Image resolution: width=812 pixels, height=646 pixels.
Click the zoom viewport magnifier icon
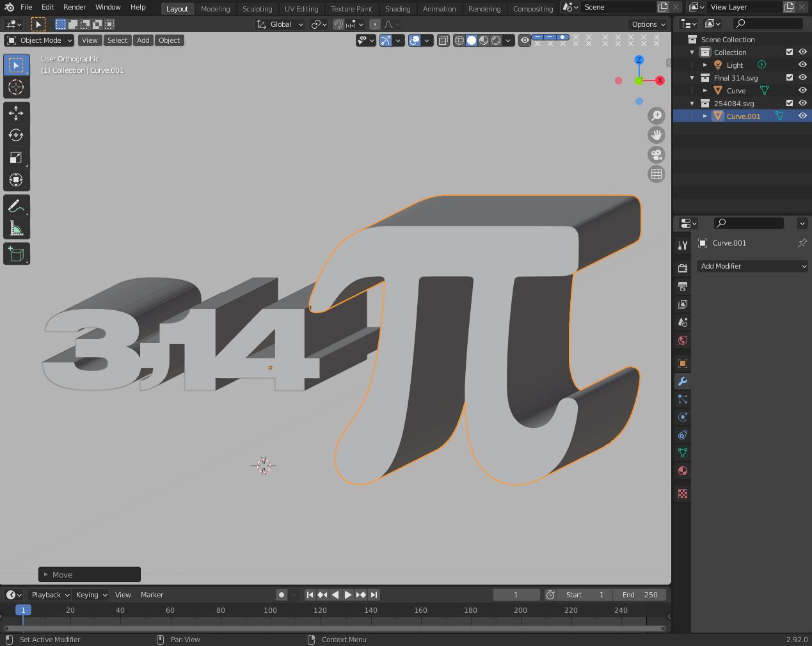point(657,115)
